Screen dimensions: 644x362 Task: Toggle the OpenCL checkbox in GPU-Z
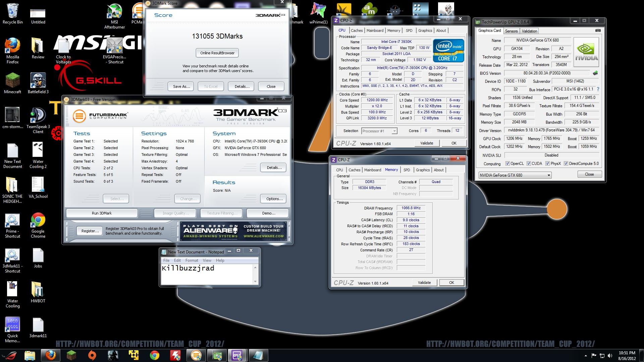point(507,164)
